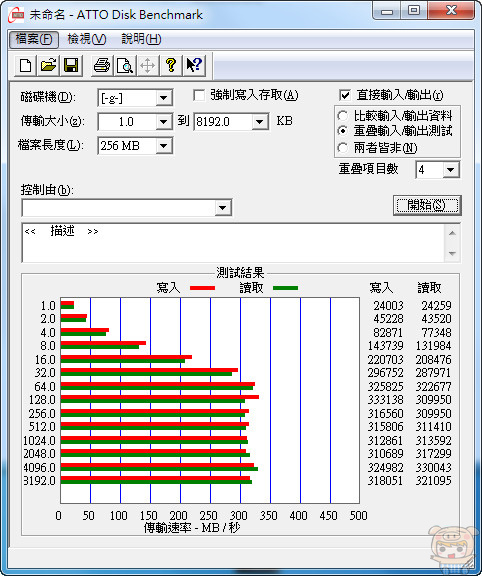Click the 128.0 row label in chart
This screenshot has width=482, height=576.
coord(42,400)
